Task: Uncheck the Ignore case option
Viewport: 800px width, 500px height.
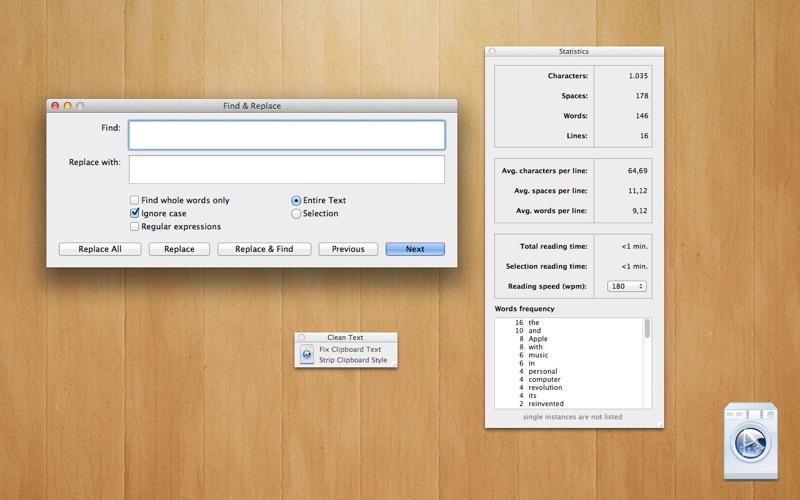Action: [134, 213]
